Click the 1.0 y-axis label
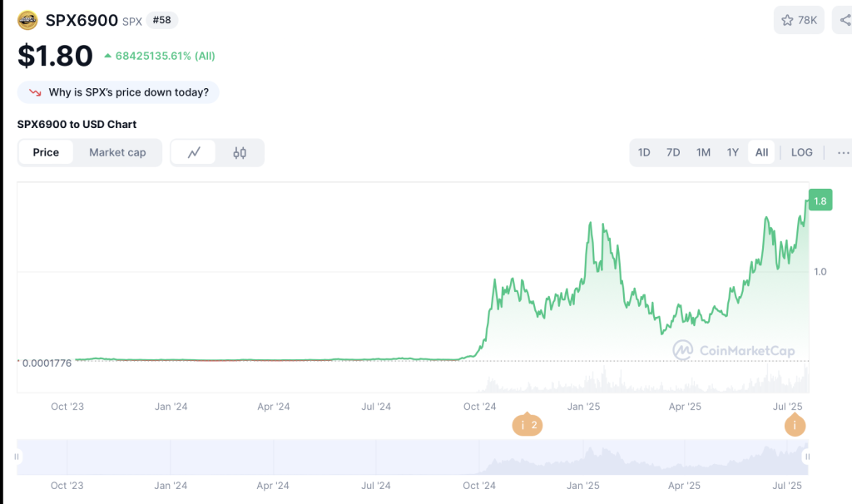Viewport: 852px width, 504px height. coord(820,272)
